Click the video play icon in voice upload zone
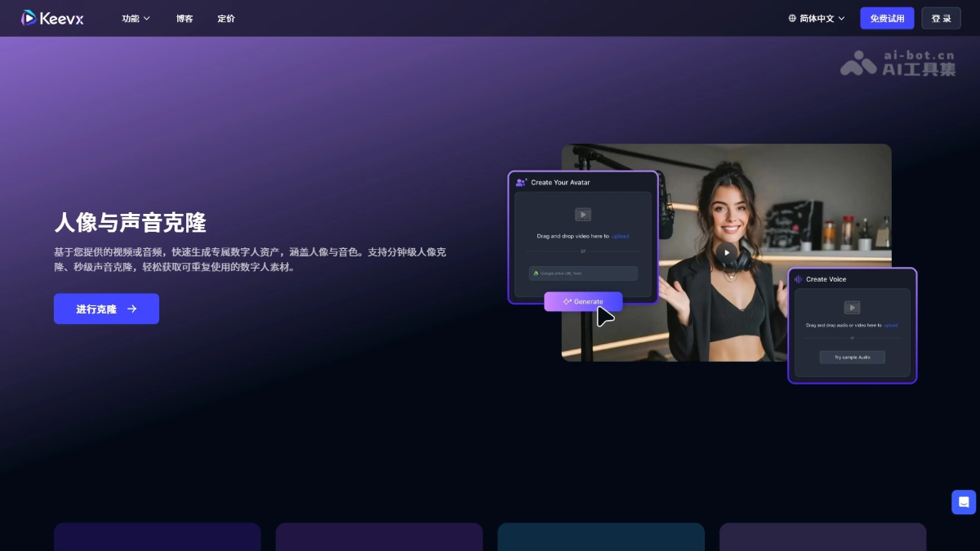The height and width of the screenshot is (551, 980). pos(852,307)
